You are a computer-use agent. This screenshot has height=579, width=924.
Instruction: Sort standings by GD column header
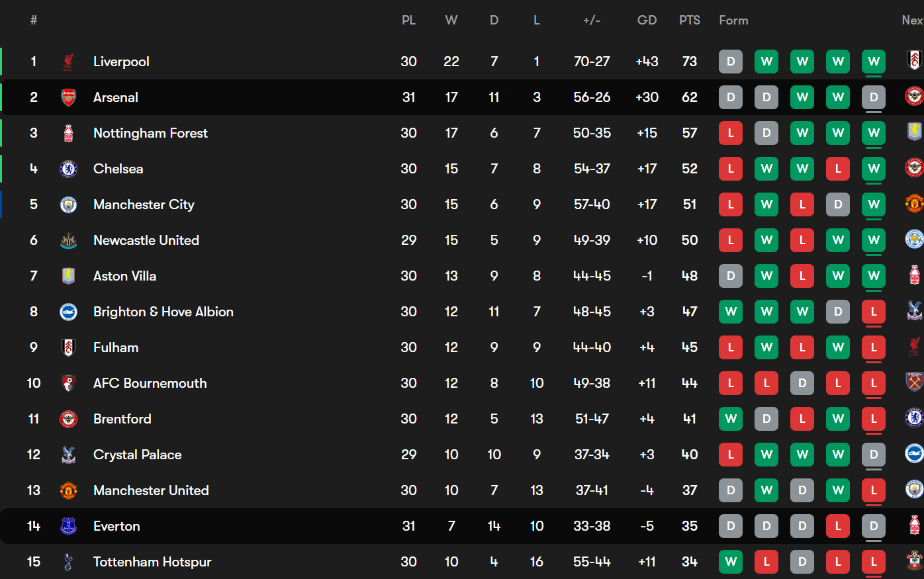click(x=647, y=21)
